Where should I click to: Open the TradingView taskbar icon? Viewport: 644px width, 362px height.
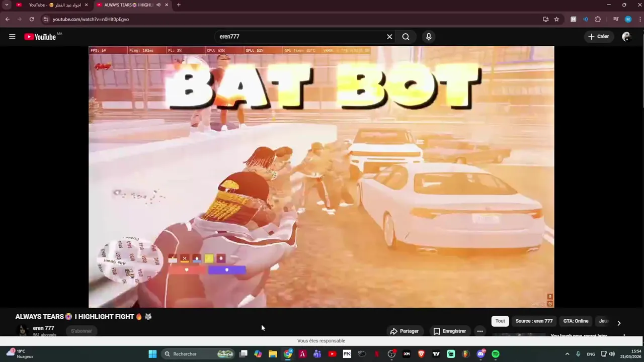point(436,354)
